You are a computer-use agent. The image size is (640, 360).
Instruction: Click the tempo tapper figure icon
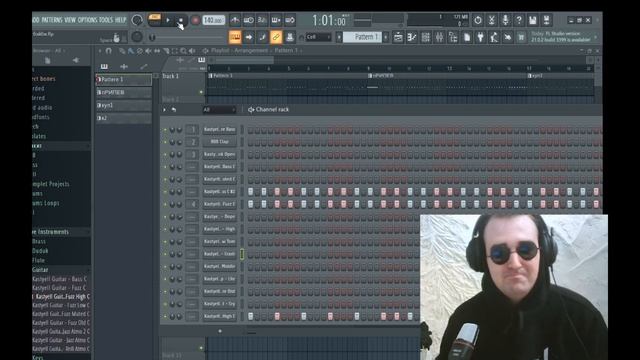coord(494,37)
